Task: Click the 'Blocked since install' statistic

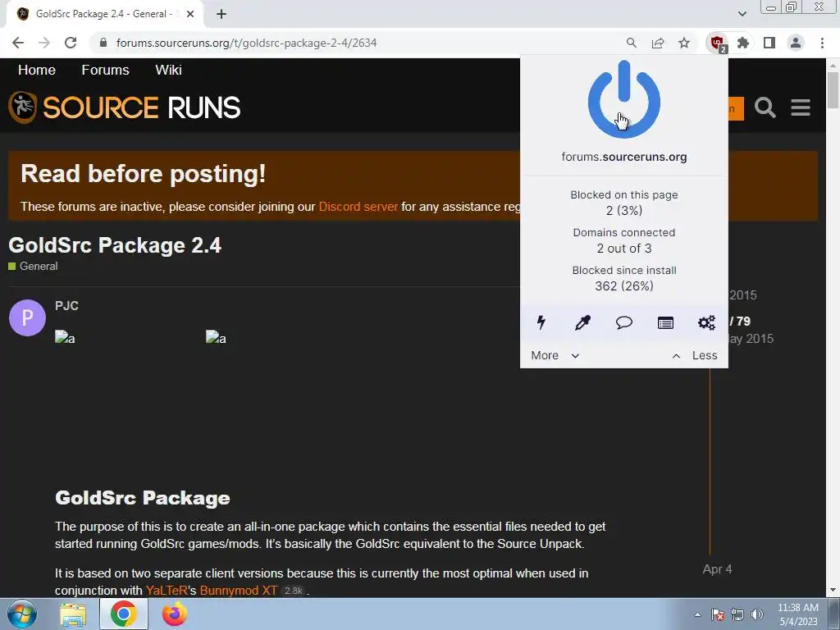Action: (x=623, y=278)
